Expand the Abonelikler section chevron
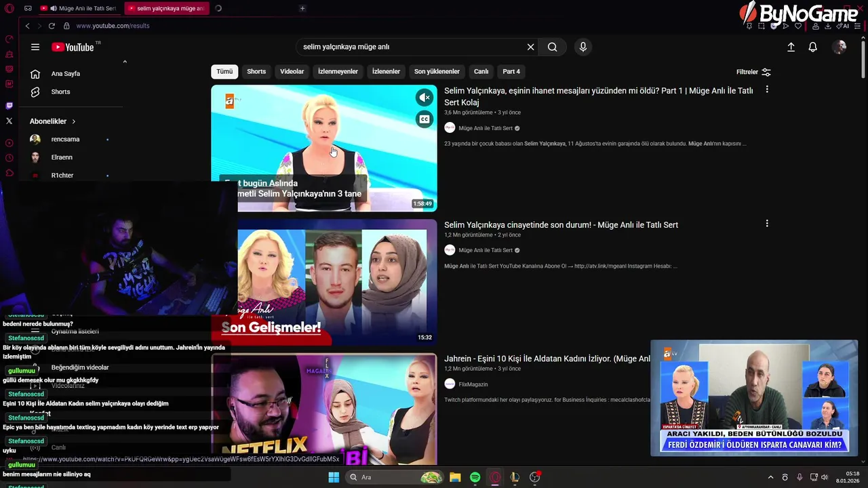The image size is (868, 488). coord(73,121)
